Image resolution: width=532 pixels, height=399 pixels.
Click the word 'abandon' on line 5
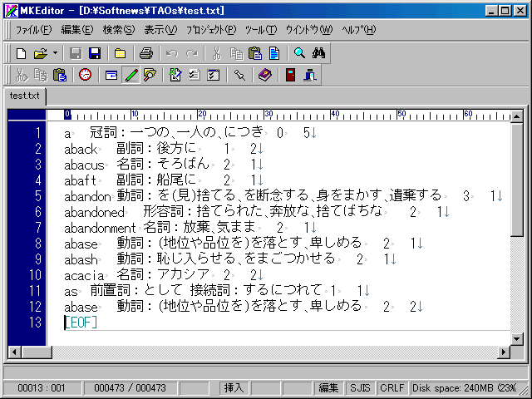[87, 196]
